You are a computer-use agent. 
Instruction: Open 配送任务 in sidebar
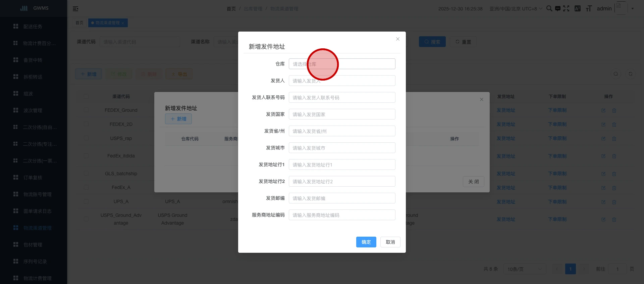(34, 26)
